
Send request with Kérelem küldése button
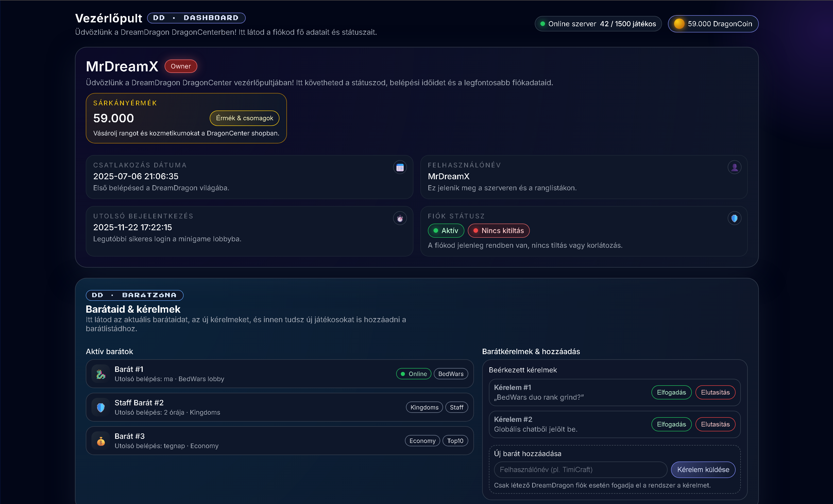[x=703, y=469]
